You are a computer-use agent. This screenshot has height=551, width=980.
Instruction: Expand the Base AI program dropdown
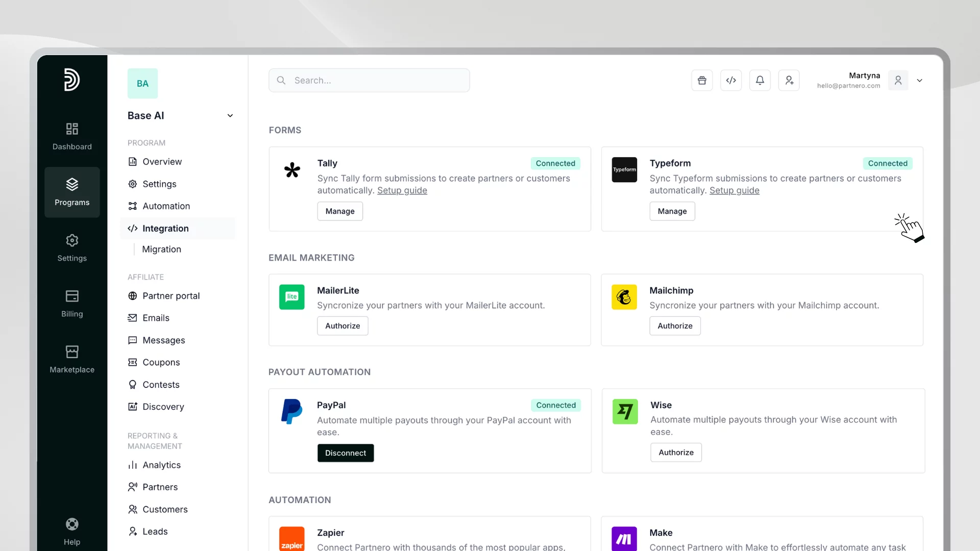coord(230,116)
